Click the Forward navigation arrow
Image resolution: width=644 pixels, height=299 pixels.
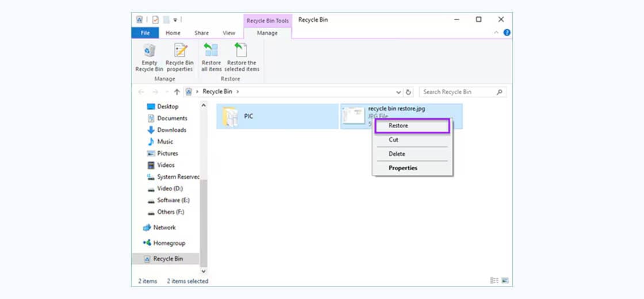155,92
